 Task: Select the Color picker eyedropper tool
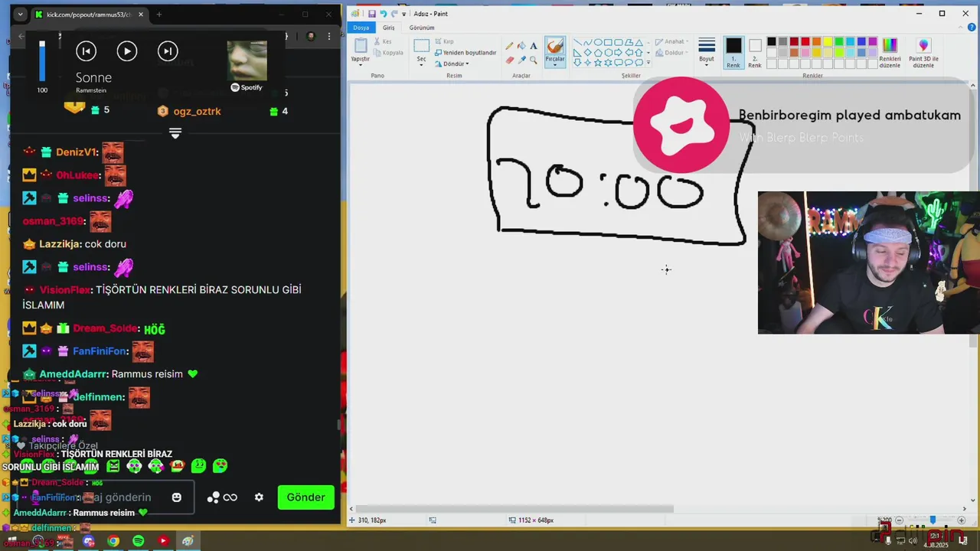[x=521, y=60]
